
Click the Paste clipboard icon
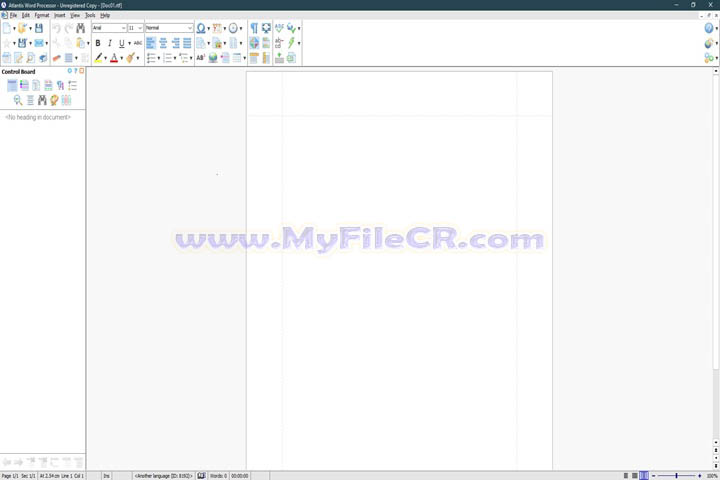click(x=81, y=43)
